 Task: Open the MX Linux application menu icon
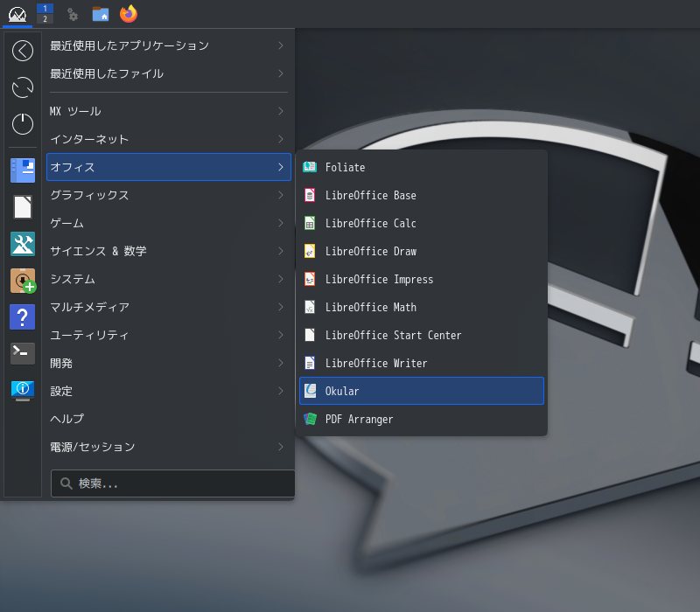click(x=17, y=14)
